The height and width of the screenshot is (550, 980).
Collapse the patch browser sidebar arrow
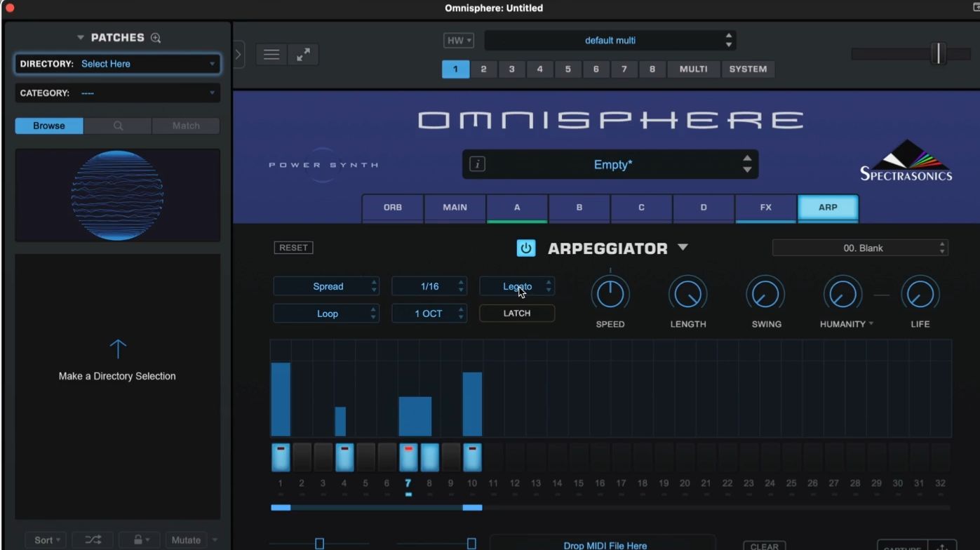click(x=239, y=55)
